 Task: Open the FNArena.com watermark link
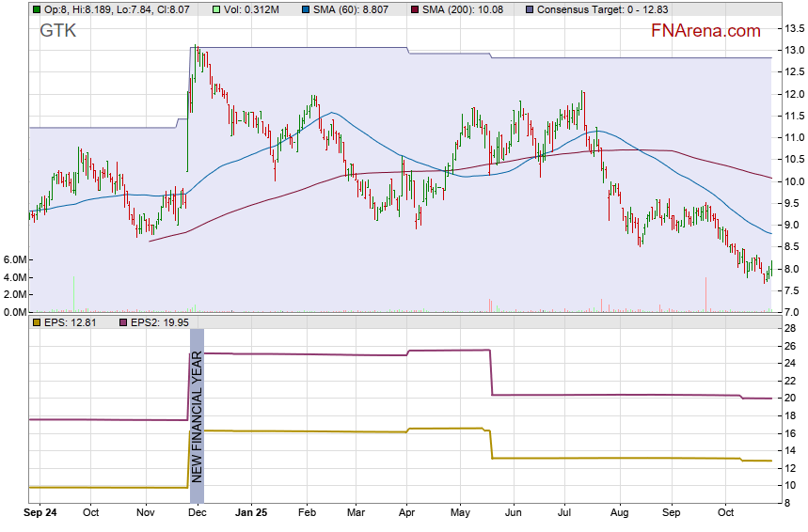click(705, 31)
